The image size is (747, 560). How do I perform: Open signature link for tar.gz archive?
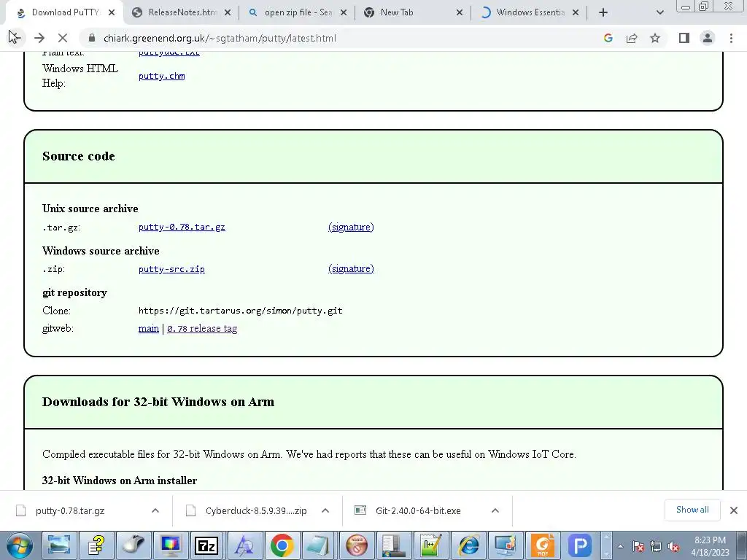click(x=351, y=227)
